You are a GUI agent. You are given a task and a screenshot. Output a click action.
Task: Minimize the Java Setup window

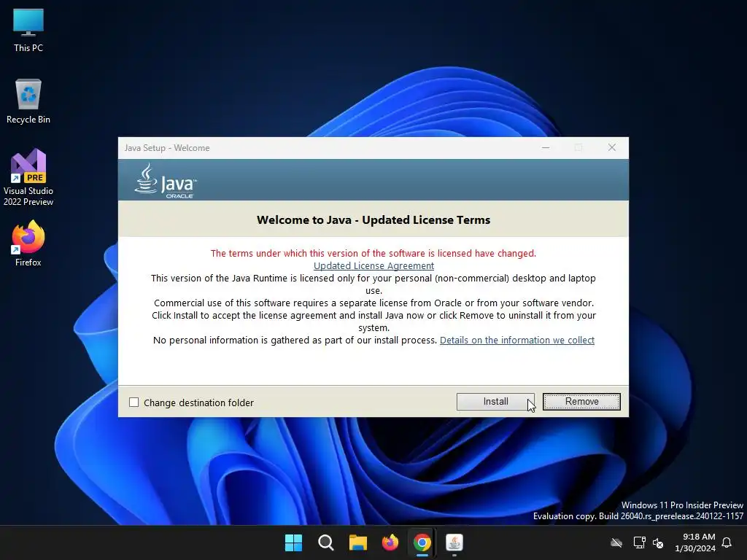pos(546,147)
